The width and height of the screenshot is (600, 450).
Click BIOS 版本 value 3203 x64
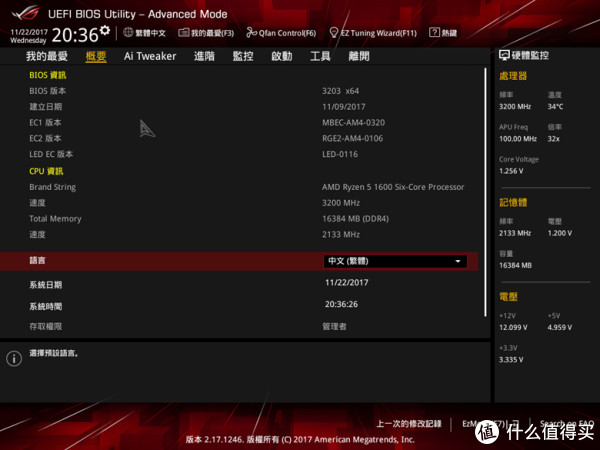(x=341, y=91)
